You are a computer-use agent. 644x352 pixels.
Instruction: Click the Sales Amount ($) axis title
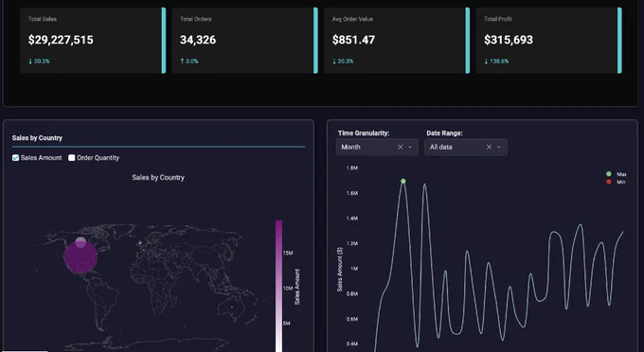click(x=340, y=269)
